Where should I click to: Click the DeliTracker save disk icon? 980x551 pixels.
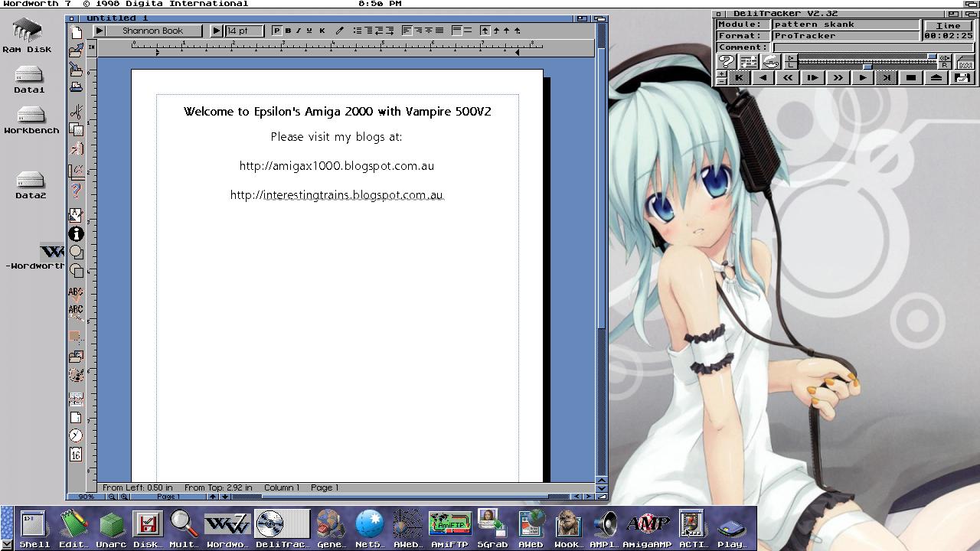[x=962, y=77]
